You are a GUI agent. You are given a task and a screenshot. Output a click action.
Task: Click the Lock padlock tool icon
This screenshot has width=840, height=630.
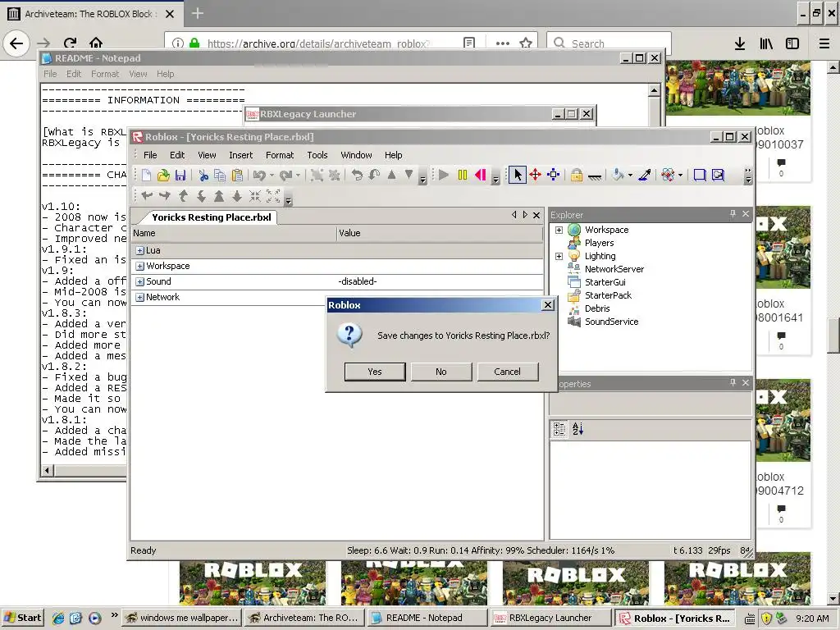pyautogui.click(x=577, y=175)
